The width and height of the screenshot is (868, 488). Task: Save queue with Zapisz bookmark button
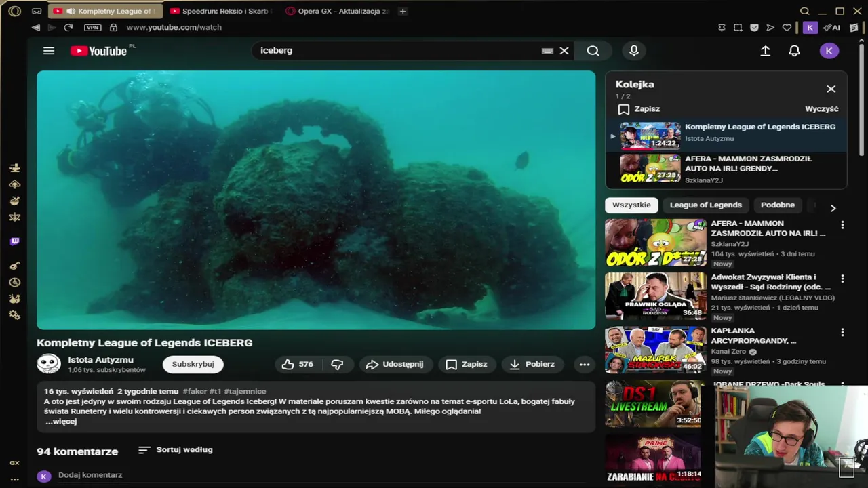(639, 109)
